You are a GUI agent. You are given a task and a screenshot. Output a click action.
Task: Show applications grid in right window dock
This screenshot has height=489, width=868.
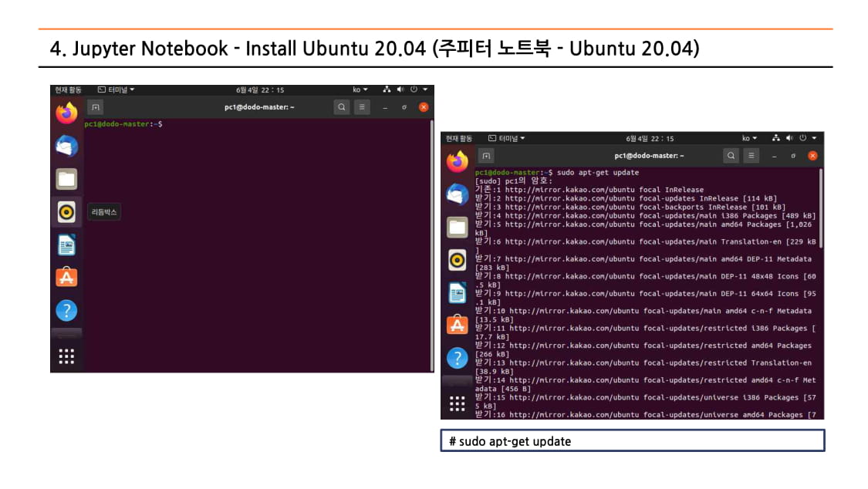pos(458,404)
